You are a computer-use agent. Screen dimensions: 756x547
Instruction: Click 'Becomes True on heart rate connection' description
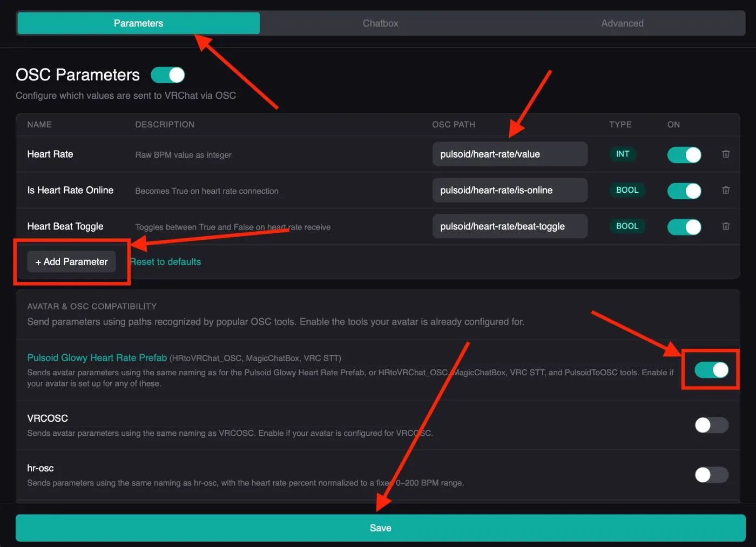[207, 191]
